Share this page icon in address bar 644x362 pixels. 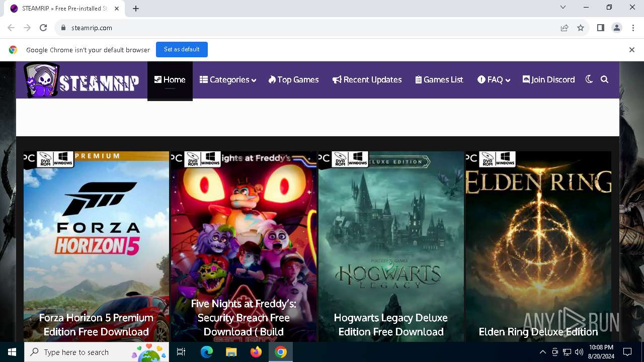pos(565,28)
